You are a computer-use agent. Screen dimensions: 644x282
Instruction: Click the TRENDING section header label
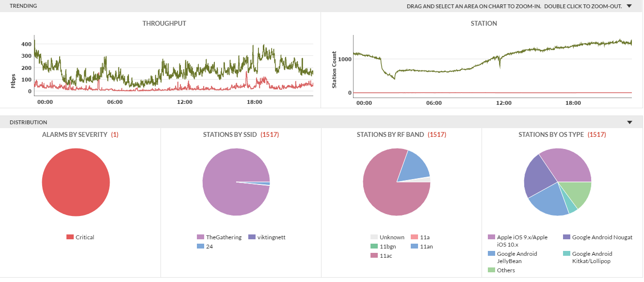[x=23, y=6]
